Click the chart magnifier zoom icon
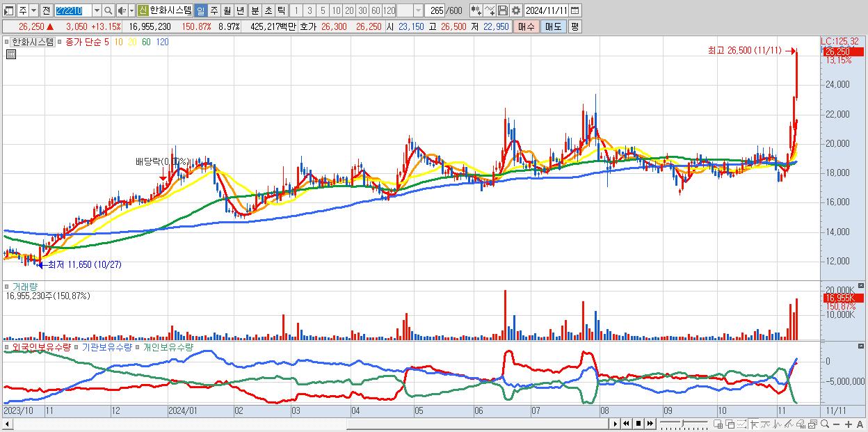The height and width of the screenshot is (432, 868). (825, 424)
